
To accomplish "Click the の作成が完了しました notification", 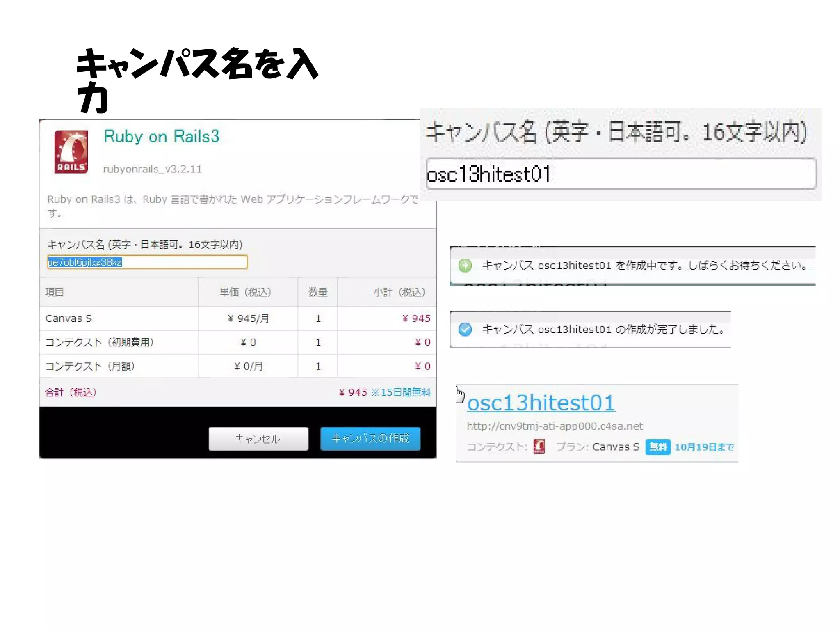I will [x=590, y=329].
